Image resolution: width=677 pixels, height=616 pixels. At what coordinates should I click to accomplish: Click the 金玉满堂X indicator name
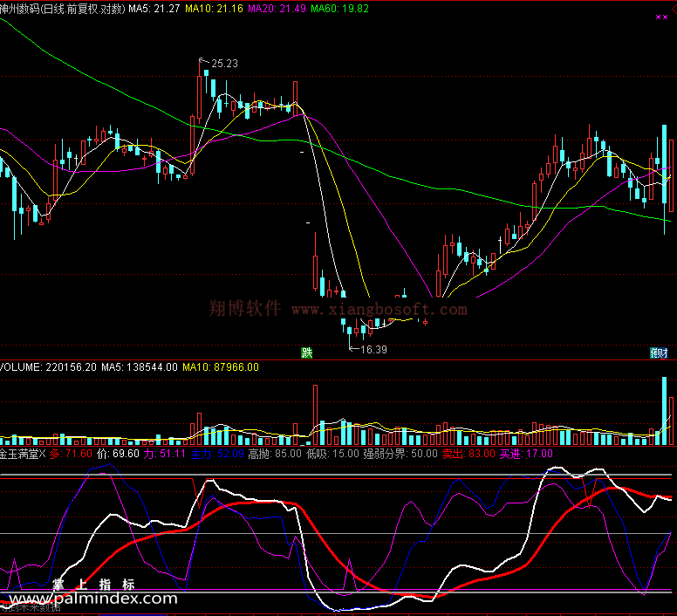(23, 454)
